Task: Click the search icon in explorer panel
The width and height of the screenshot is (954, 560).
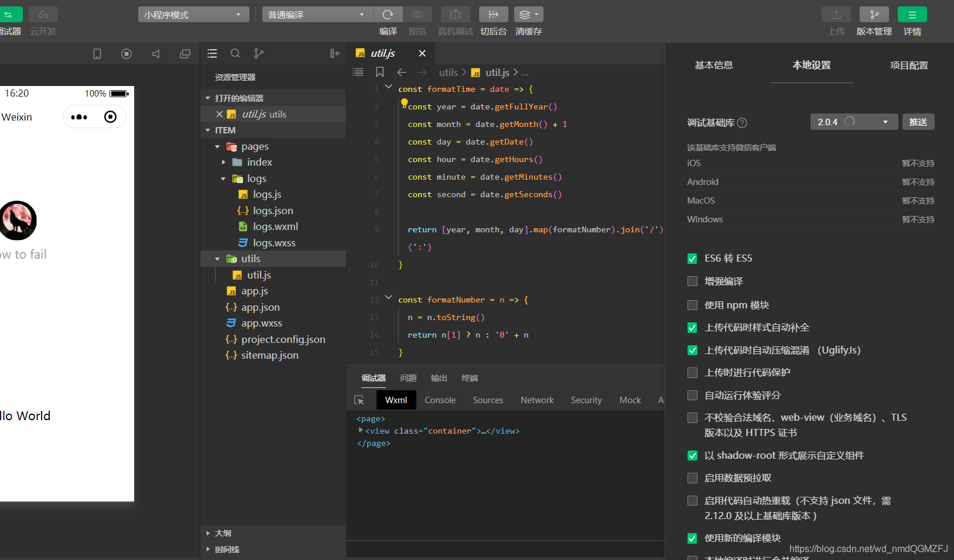Action: tap(235, 54)
